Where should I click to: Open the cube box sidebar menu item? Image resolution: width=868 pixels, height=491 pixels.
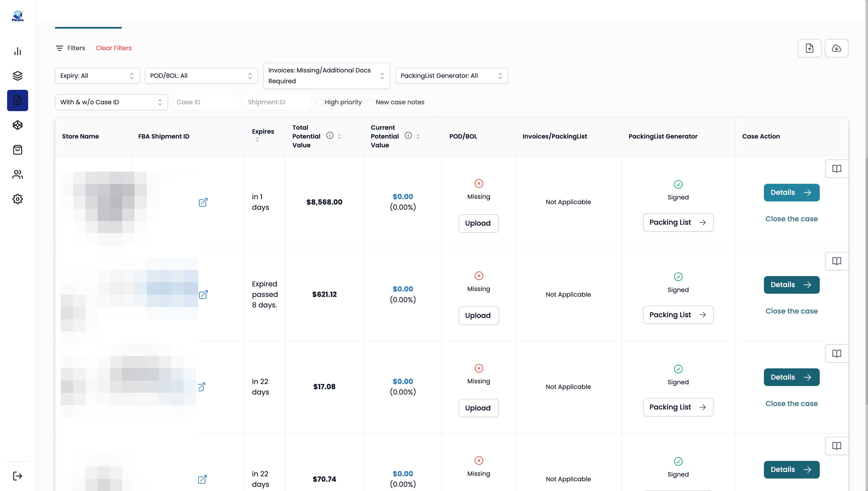tap(18, 125)
